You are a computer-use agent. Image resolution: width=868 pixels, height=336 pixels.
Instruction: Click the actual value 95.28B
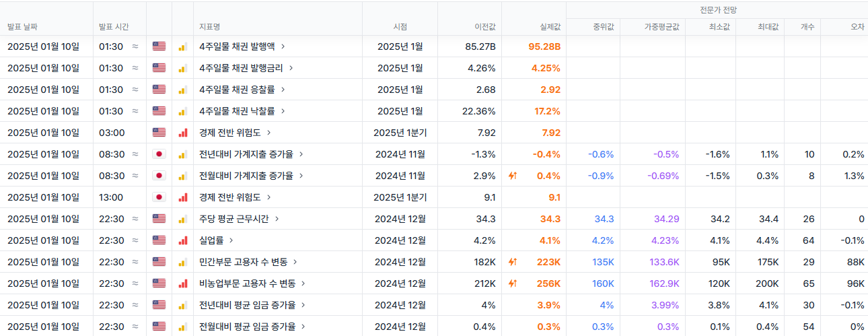tap(544, 46)
